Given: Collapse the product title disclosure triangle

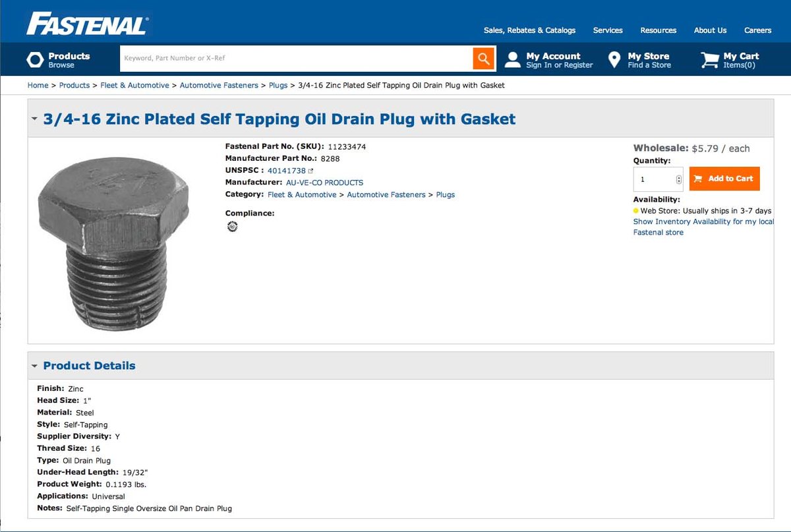Looking at the screenshot, I should tap(34, 119).
